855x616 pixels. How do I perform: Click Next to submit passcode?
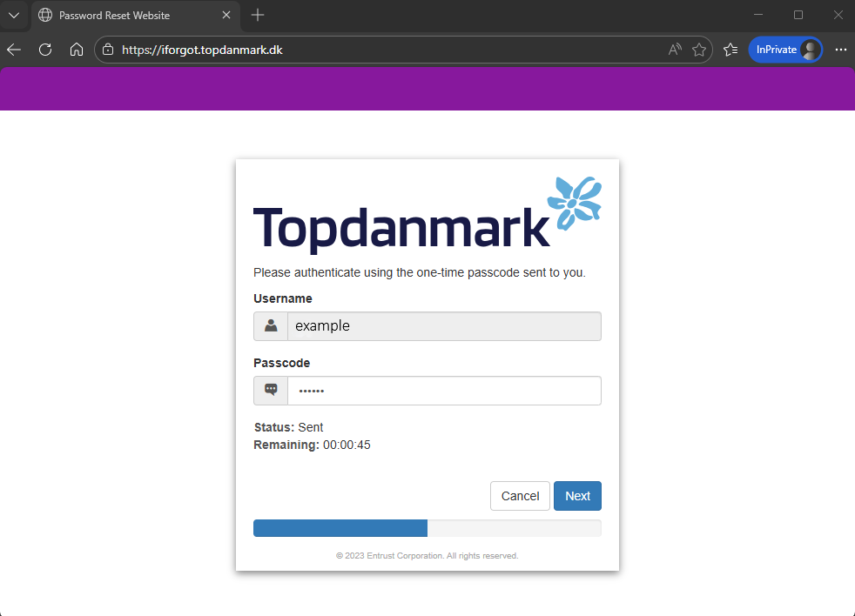(577, 496)
